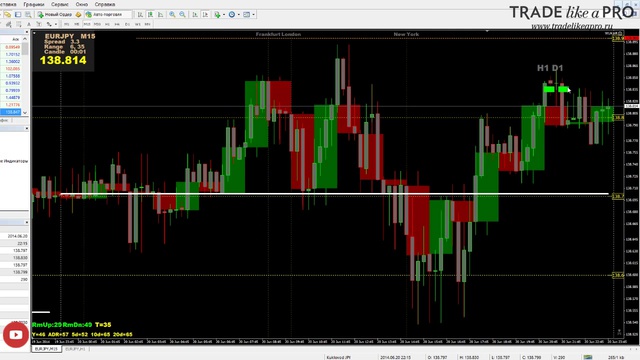Select the arrows drawing tool
This screenshot has height=360, width=640.
49,24
